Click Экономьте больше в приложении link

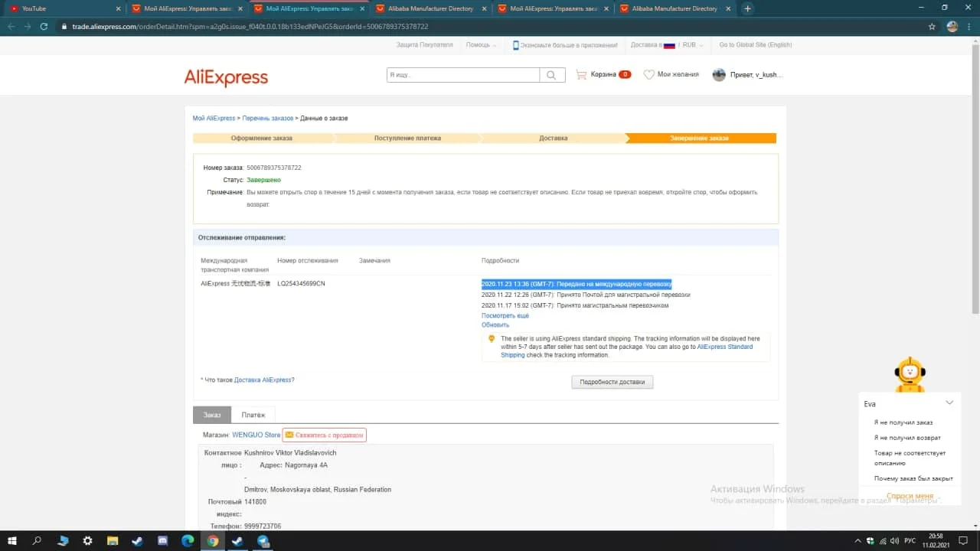[x=565, y=45]
